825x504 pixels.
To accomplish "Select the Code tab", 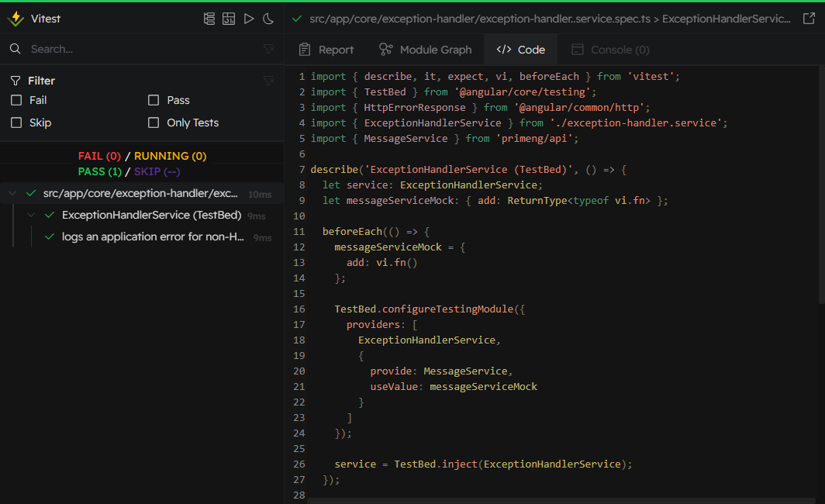I will [521, 50].
